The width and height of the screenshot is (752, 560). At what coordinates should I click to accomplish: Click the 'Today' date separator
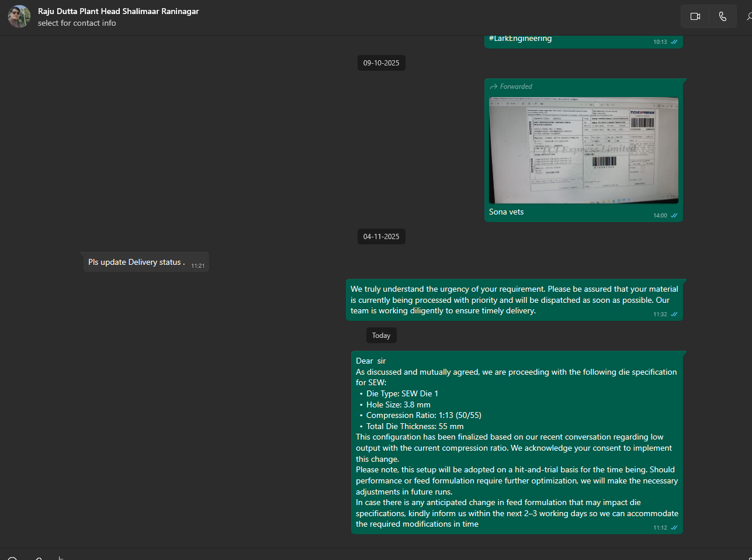381,336
